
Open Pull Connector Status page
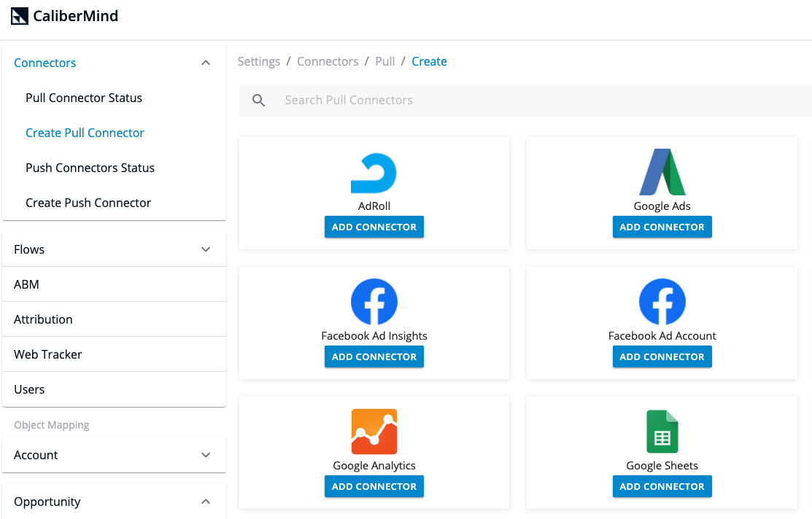84,98
